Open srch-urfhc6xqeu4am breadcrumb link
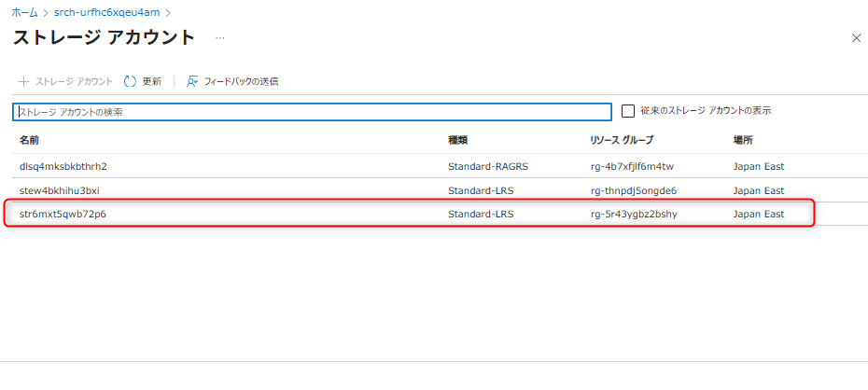This screenshot has width=868, height=390. pyautogui.click(x=108, y=12)
